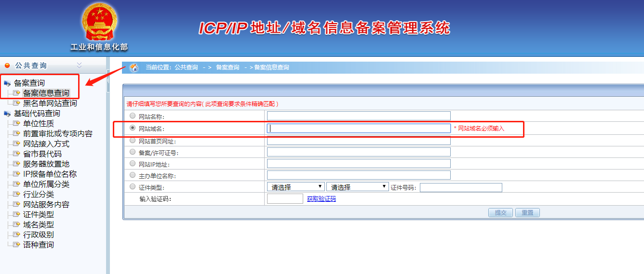The image size is (644, 274).
Task: Open 前置审批或专项内容 item
Action: click(58, 134)
